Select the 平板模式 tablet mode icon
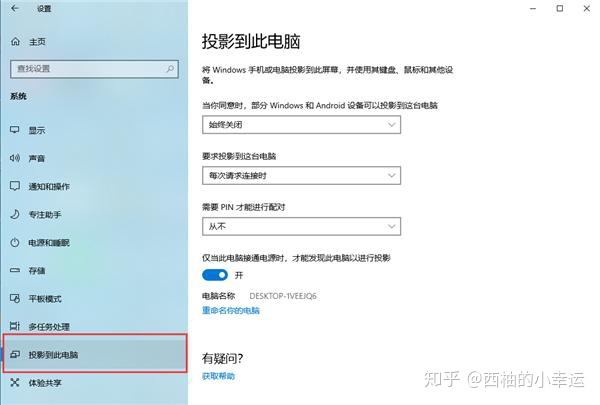The width and height of the screenshot is (600, 405). tap(15, 299)
